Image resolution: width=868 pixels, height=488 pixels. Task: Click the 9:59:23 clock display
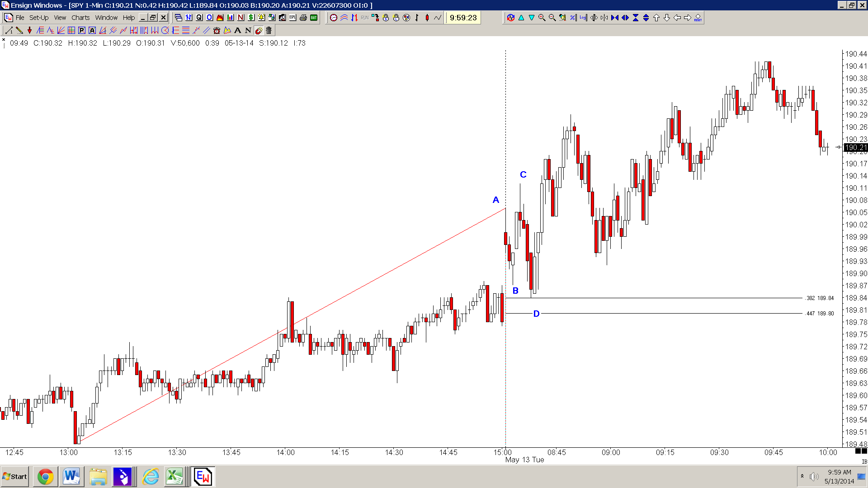click(463, 18)
